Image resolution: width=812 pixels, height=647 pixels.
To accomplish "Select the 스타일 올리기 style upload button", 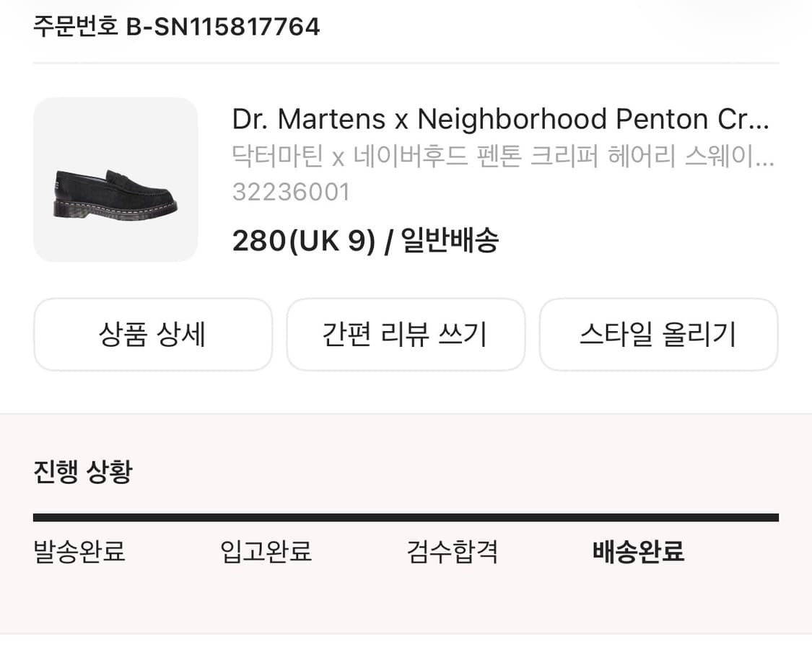I will click(x=658, y=334).
